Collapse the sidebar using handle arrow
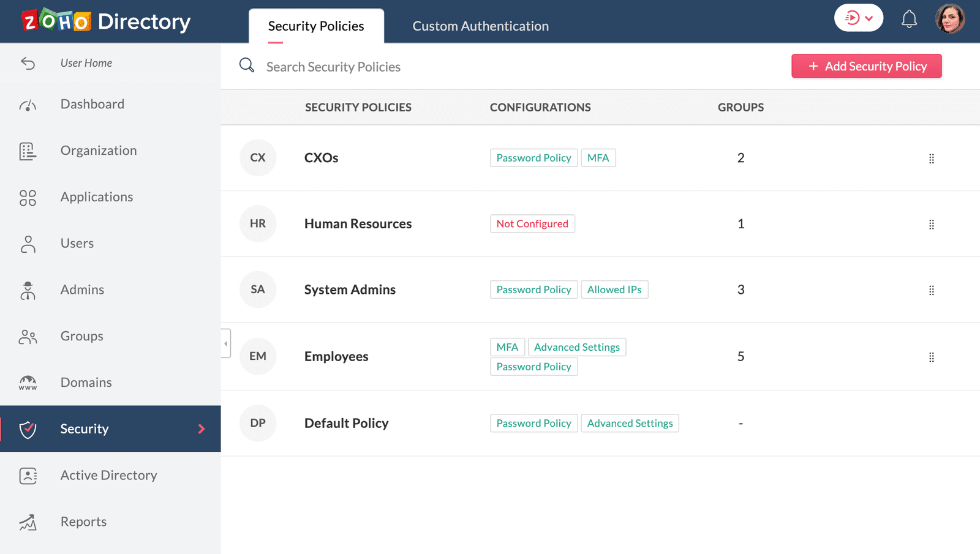Image resolution: width=980 pixels, height=554 pixels. [x=226, y=343]
